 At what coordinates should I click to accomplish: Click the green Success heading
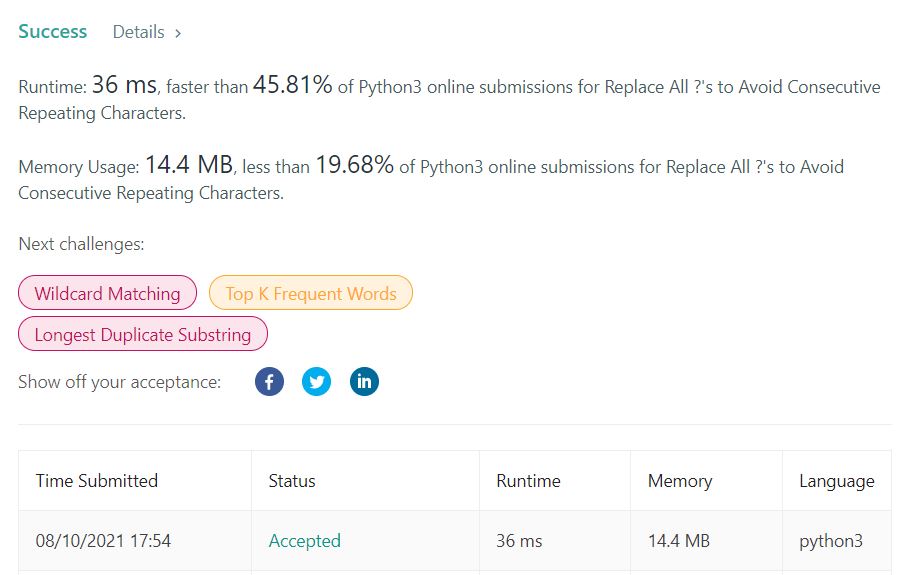pyautogui.click(x=53, y=32)
